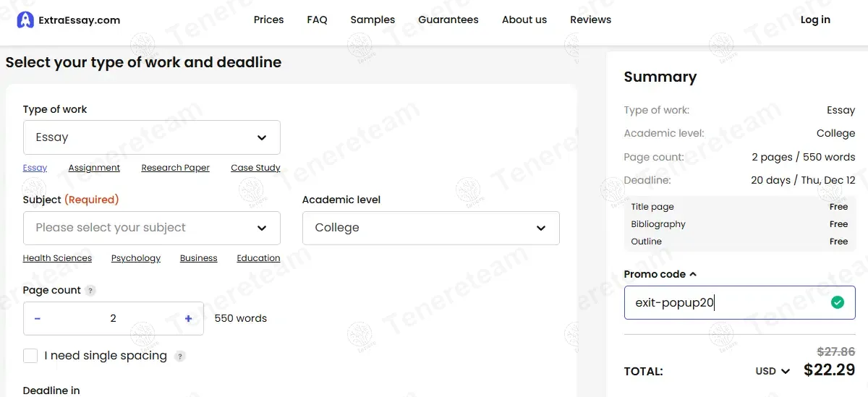
Task: Collapse the Promo code section
Action: pos(660,274)
